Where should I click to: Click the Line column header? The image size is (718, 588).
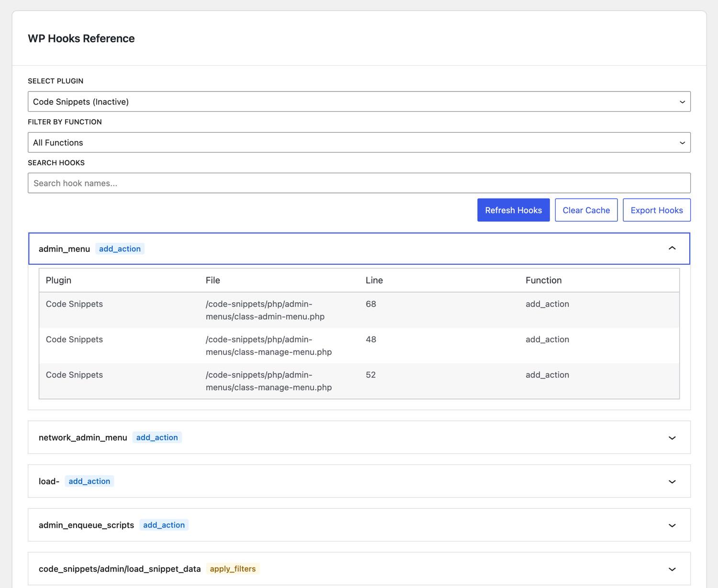(374, 280)
